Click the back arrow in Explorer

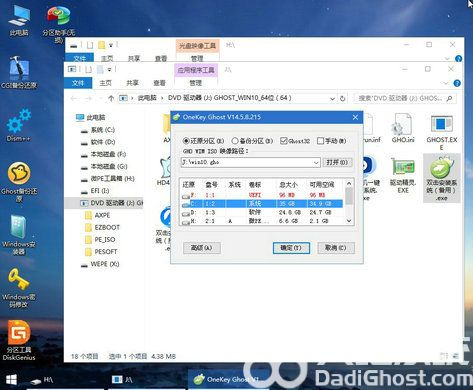pyautogui.click(x=74, y=98)
